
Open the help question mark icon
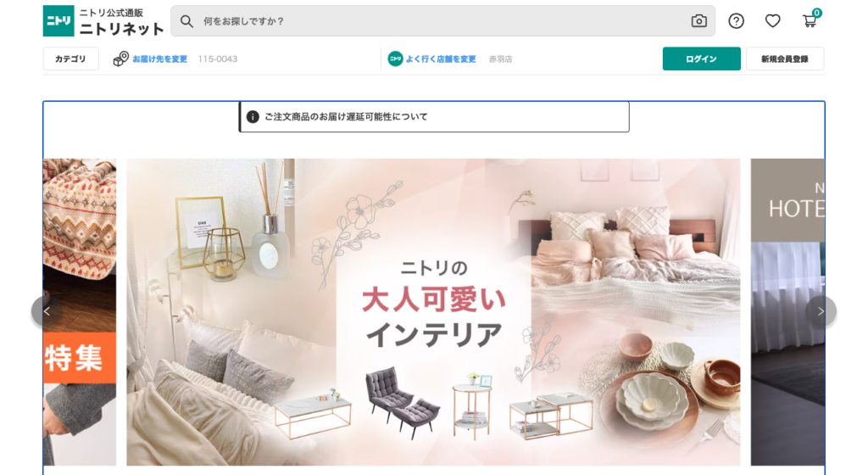click(736, 21)
